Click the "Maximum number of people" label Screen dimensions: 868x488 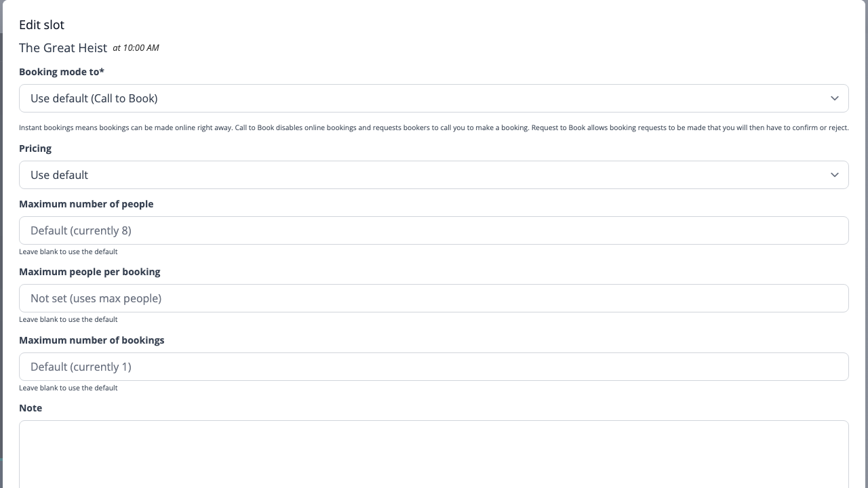click(86, 204)
